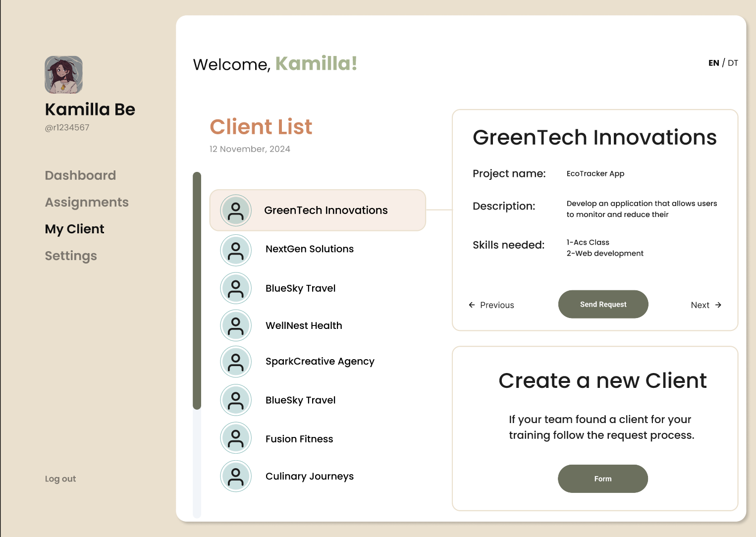Click the GreenTech Innovations client avatar icon
Viewport: 756px width, 537px height.
tap(236, 211)
